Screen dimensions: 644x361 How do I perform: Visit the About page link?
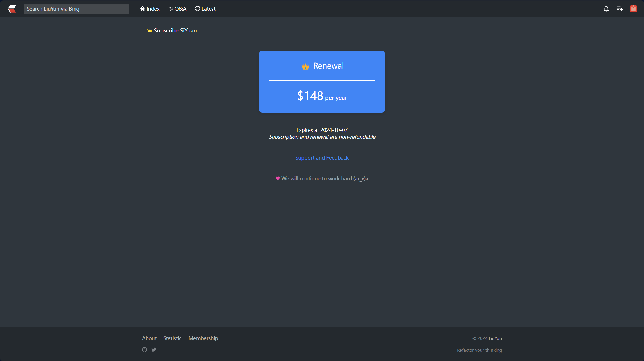click(x=149, y=338)
